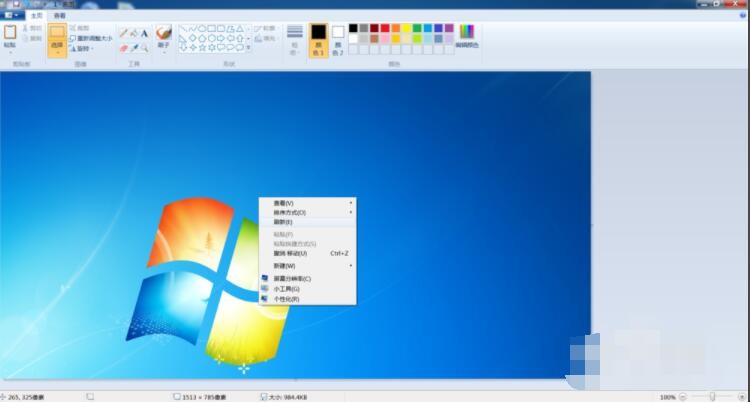Pick the Color picker eyedropper tool
Image resolution: width=750 pixels, height=402 pixels.
pos(134,48)
